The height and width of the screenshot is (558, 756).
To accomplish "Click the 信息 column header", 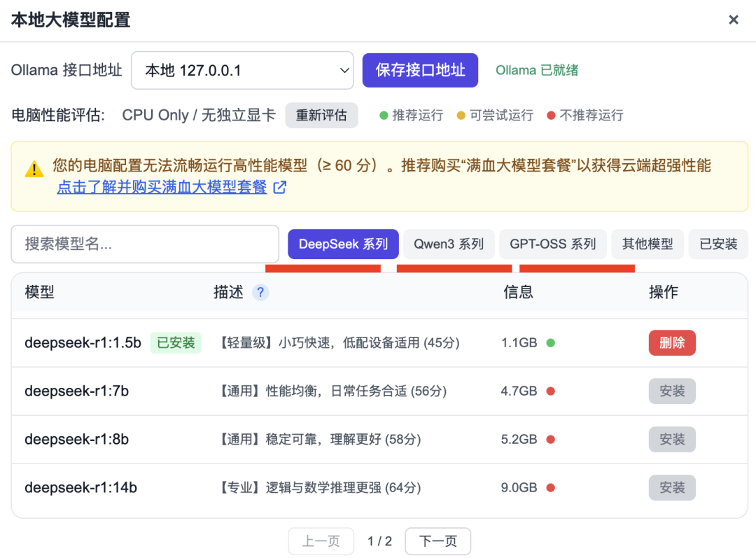I will click(518, 292).
